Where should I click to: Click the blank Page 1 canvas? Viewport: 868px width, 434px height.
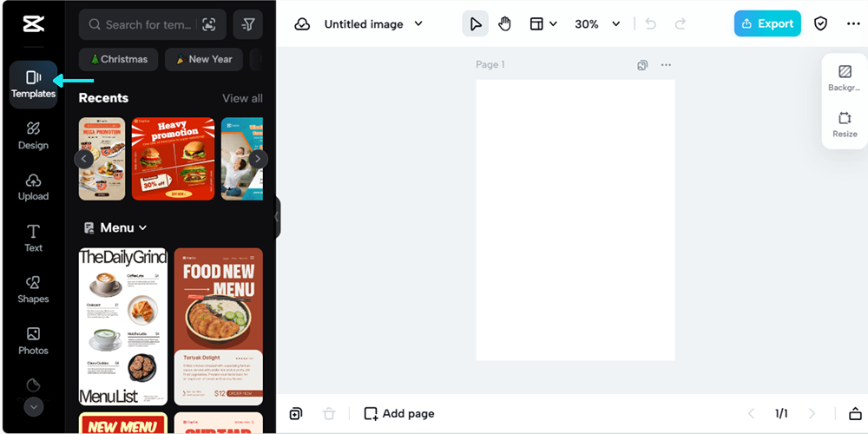(575, 220)
